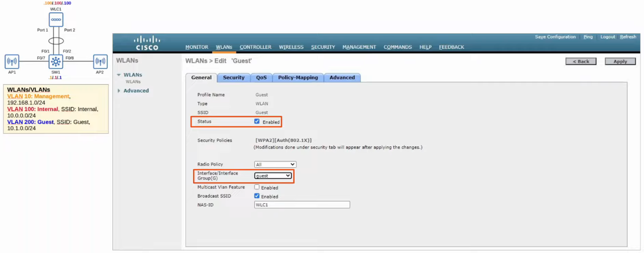
Task: Click the Save Configuration link
Action: pyautogui.click(x=555, y=37)
